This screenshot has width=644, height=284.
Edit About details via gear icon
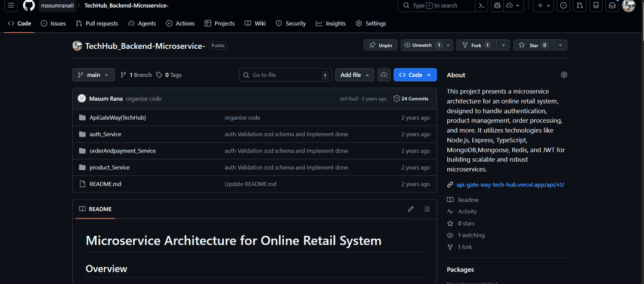pyautogui.click(x=564, y=75)
